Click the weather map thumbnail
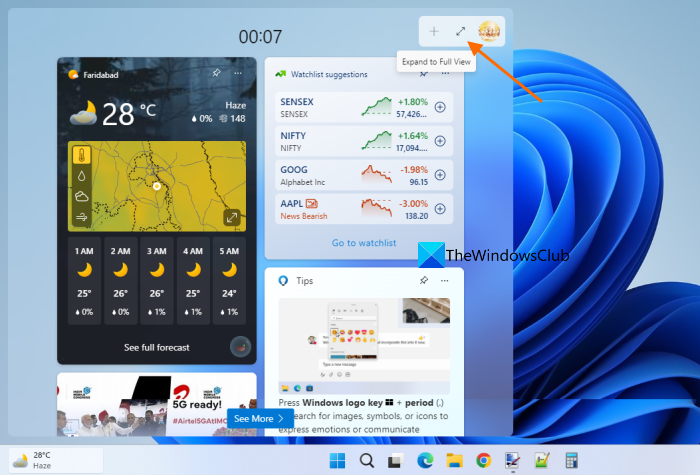This screenshot has width=700, height=475. pyautogui.click(x=157, y=186)
